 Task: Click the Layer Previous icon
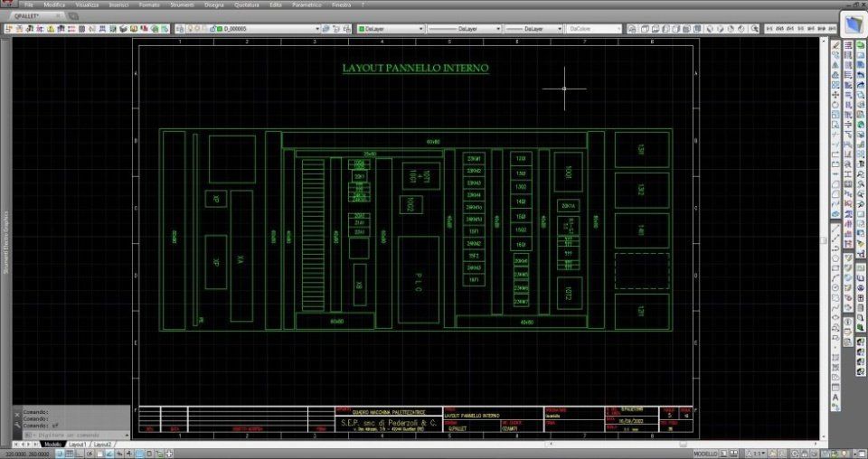(336, 29)
